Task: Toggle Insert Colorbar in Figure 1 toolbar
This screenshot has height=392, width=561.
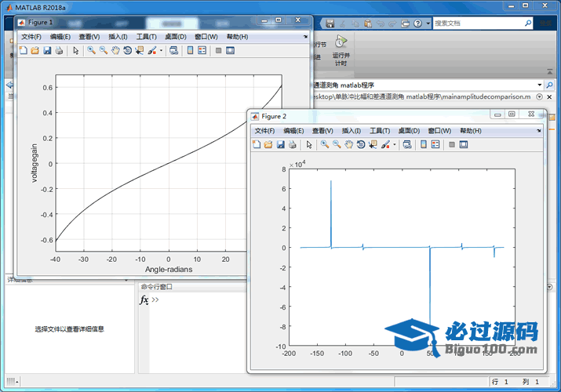Action: tap(191, 50)
